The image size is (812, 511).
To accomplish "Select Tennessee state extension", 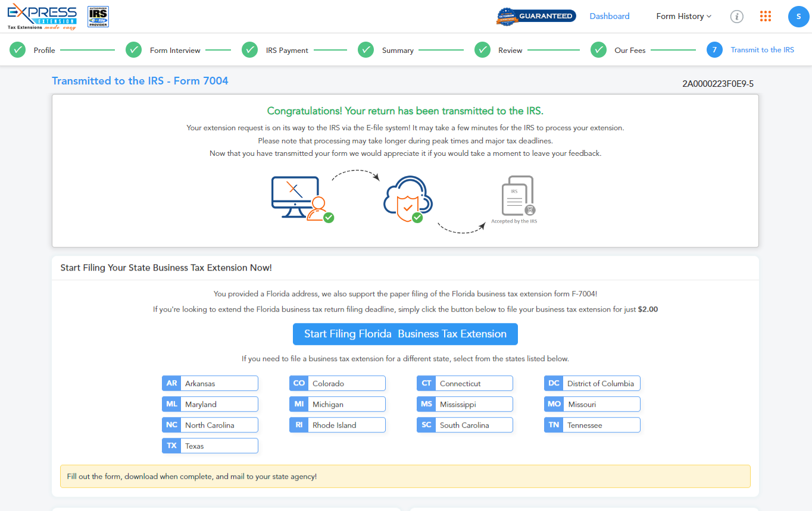I will tap(592, 425).
